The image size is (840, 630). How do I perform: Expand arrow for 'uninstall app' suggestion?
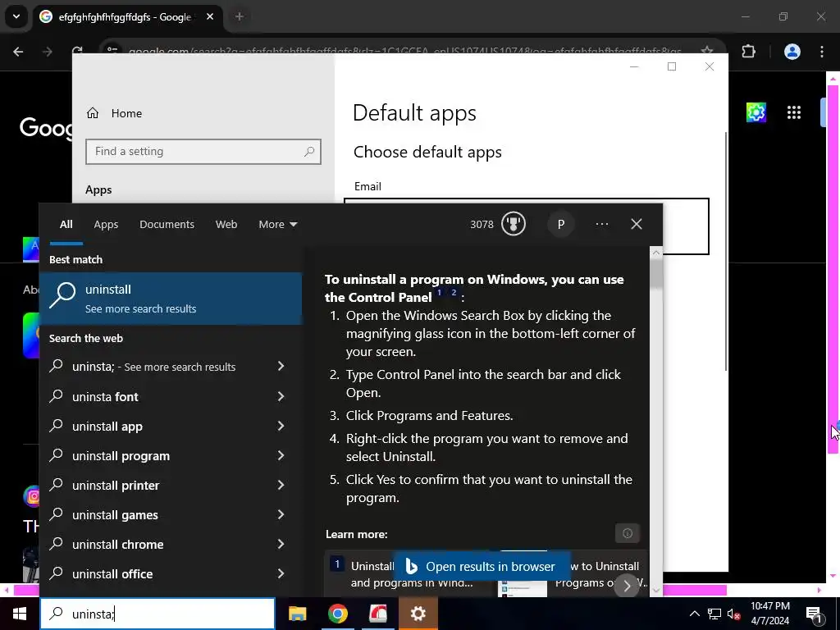[281, 426]
